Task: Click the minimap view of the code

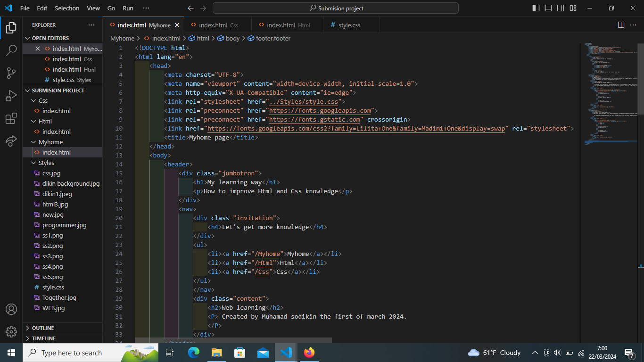Action: [611, 94]
